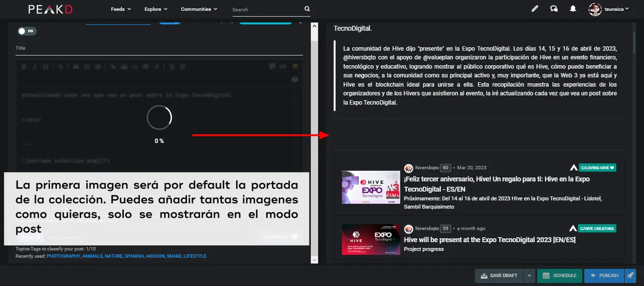Image resolution: width=644 pixels, height=286 pixels.
Task: Apply strikethrough from editor toolbar
Action: 60,66
